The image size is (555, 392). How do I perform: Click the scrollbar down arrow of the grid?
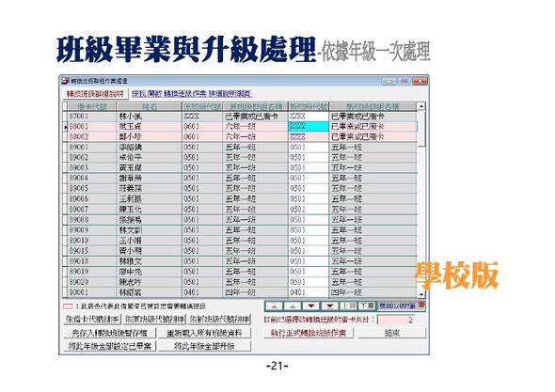(421, 294)
